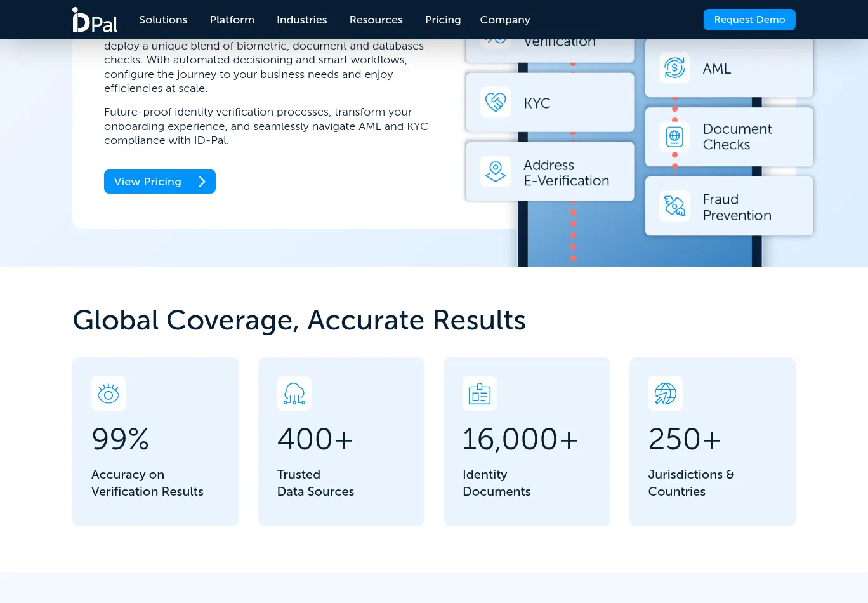Expand the Company navigation dropdown

coord(504,20)
